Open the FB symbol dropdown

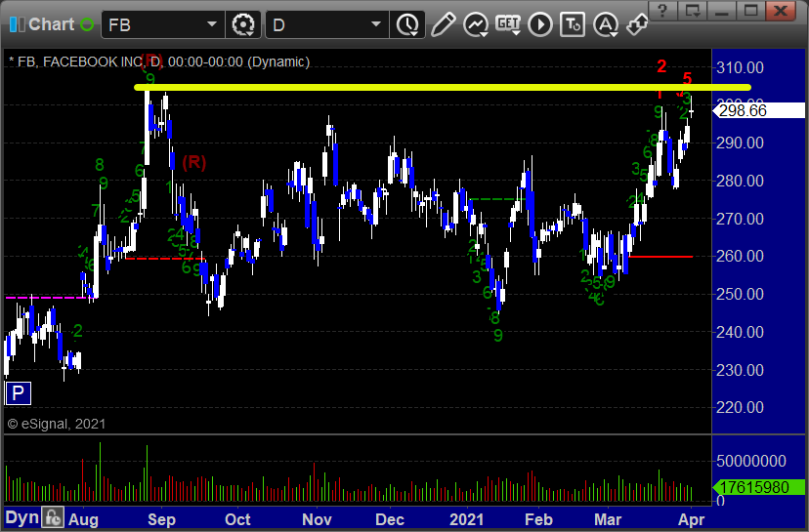(212, 24)
